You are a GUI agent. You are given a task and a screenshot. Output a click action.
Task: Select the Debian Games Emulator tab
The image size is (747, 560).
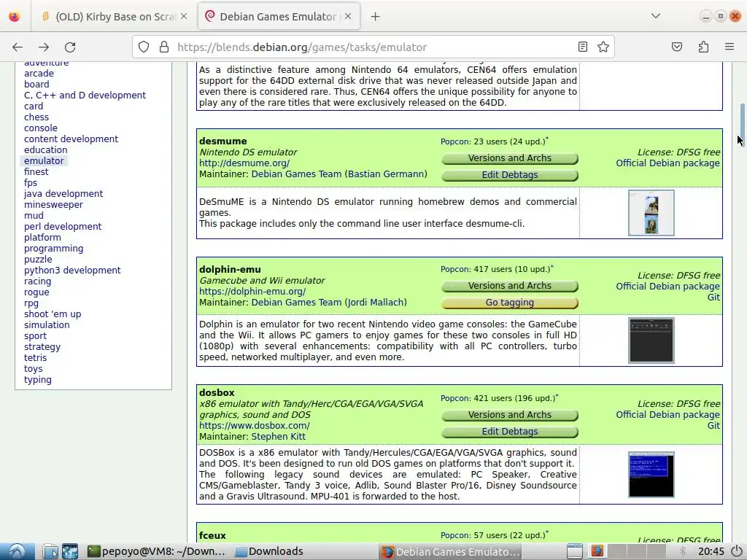(x=279, y=17)
